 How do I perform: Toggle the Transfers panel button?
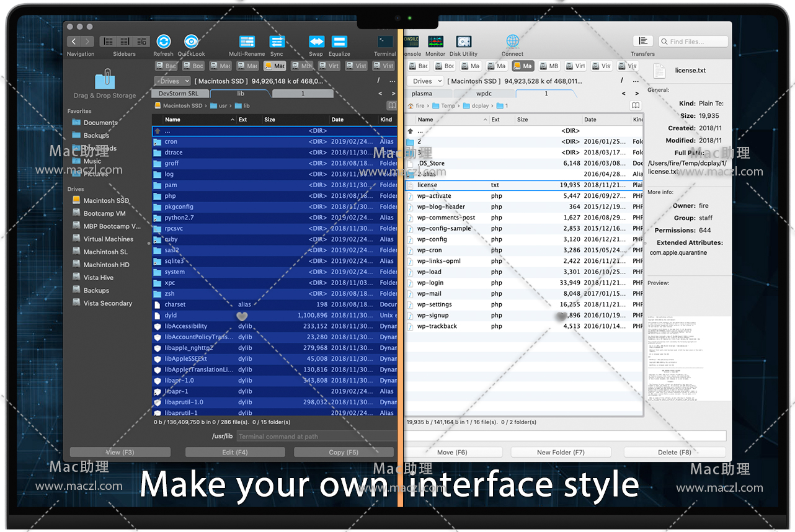(x=642, y=41)
